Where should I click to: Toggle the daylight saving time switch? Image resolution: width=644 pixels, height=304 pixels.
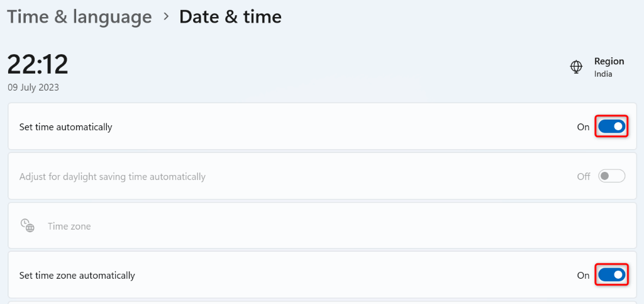(611, 176)
